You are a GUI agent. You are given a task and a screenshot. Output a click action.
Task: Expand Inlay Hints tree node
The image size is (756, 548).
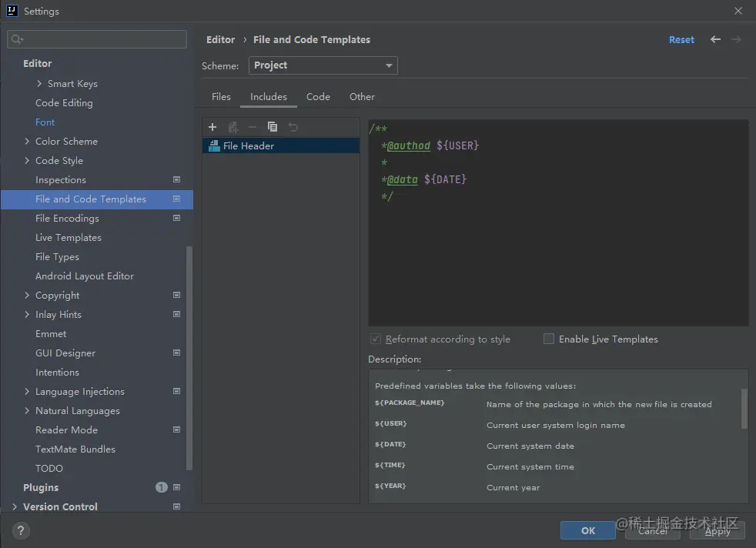click(27, 314)
